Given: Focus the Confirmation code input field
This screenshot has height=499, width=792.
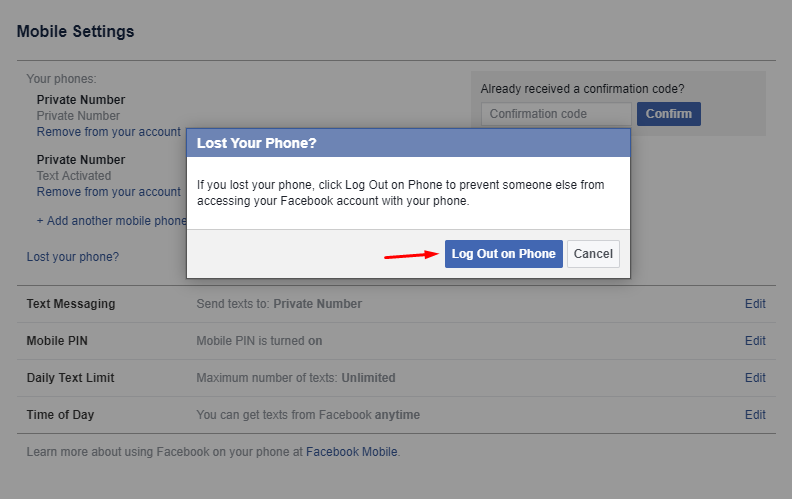Looking at the screenshot, I should [556, 114].
